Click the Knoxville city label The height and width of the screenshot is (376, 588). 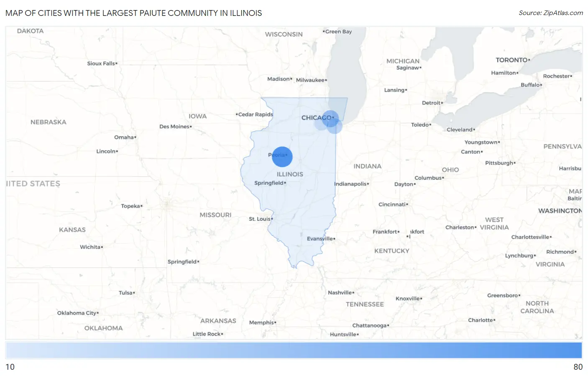pyautogui.click(x=409, y=298)
